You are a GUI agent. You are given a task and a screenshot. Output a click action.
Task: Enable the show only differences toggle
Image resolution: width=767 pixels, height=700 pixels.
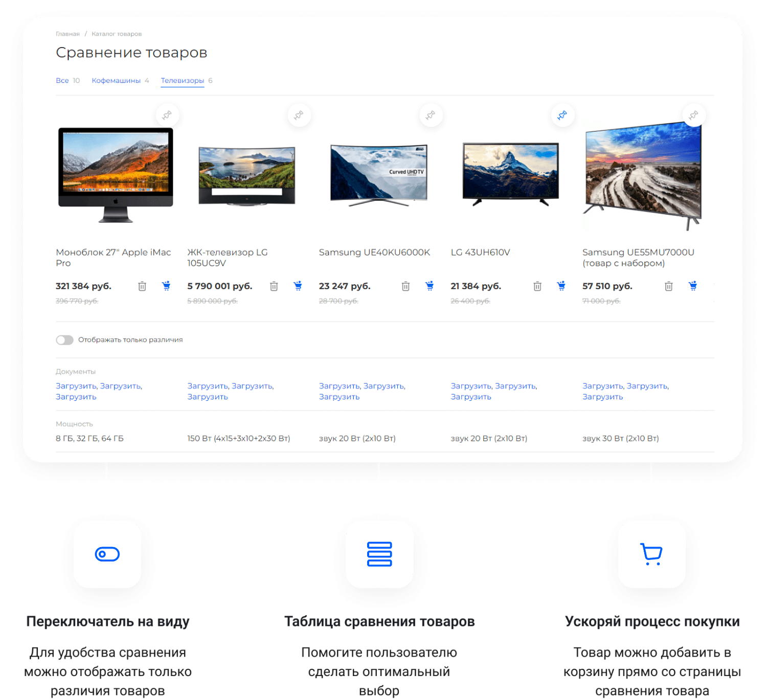[65, 340]
